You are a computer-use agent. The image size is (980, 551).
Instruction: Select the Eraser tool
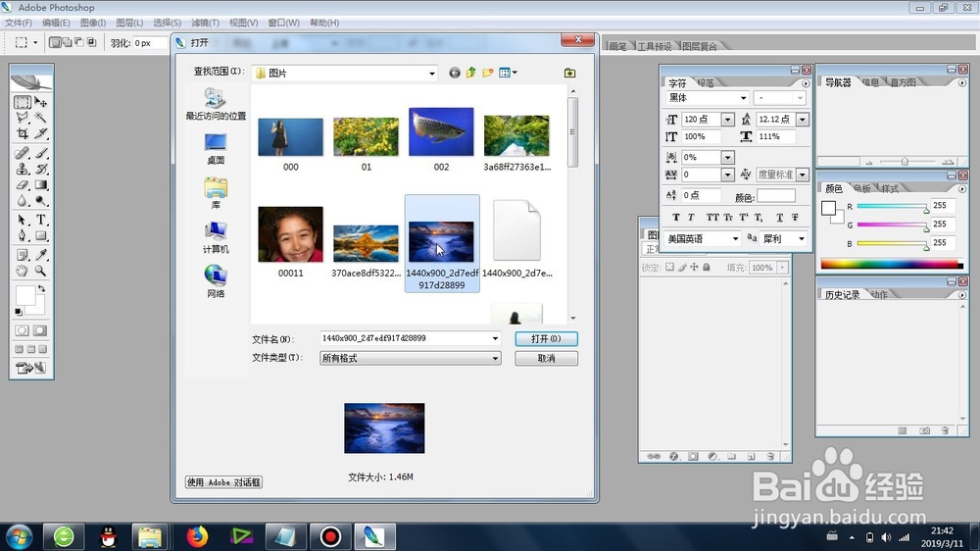(x=23, y=185)
